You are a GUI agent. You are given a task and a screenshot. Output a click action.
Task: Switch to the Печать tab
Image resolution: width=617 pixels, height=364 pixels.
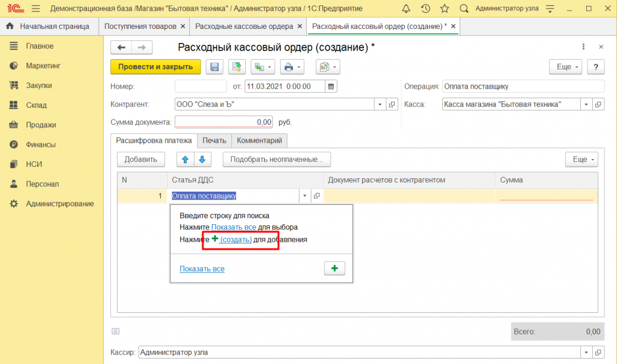point(214,140)
